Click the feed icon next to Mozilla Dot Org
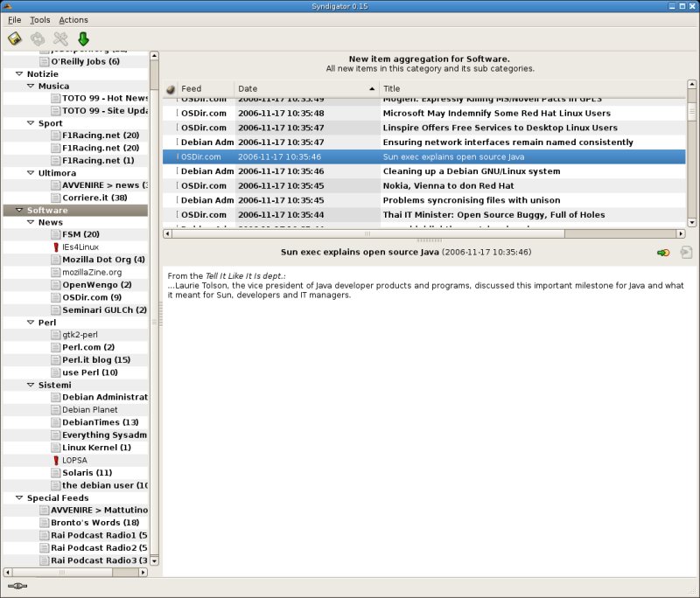Image resolution: width=700 pixels, height=598 pixels. click(55, 260)
